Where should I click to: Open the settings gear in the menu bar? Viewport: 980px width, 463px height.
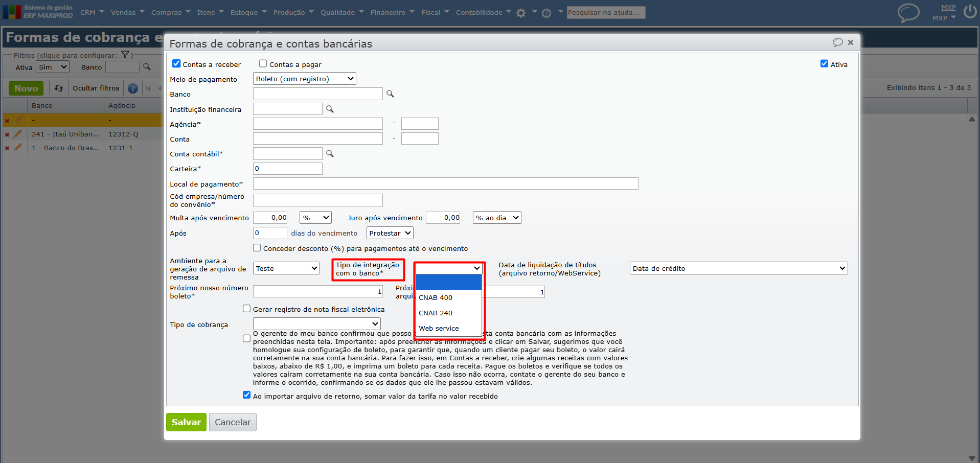(x=521, y=13)
